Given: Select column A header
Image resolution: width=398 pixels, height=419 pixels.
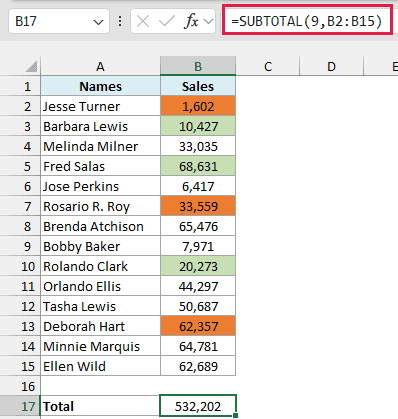Looking at the screenshot, I should (x=100, y=66).
